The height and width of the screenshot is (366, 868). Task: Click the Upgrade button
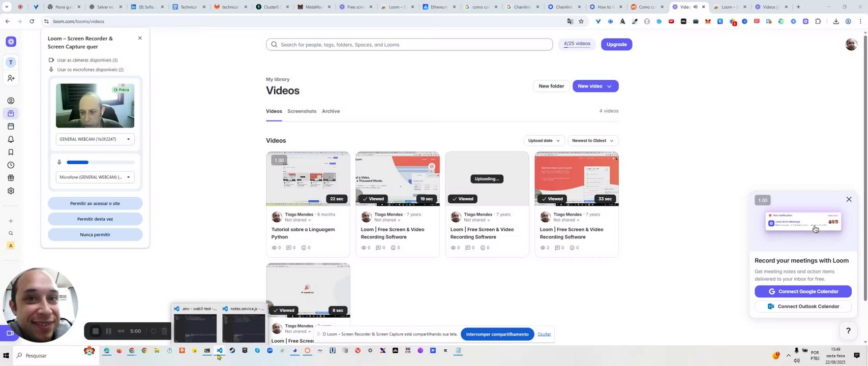coord(616,45)
